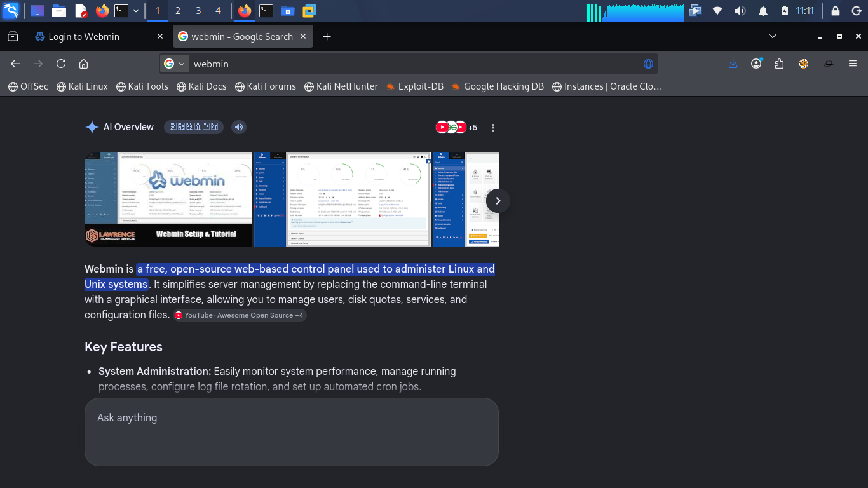868x488 pixels.
Task: Expand the list all tabs chevron
Action: pyautogui.click(x=773, y=37)
